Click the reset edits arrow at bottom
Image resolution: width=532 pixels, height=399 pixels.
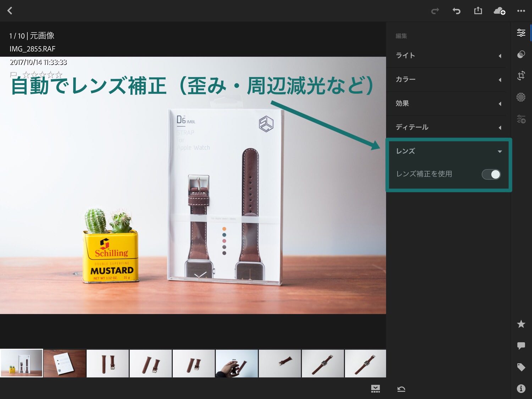pos(401,389)
